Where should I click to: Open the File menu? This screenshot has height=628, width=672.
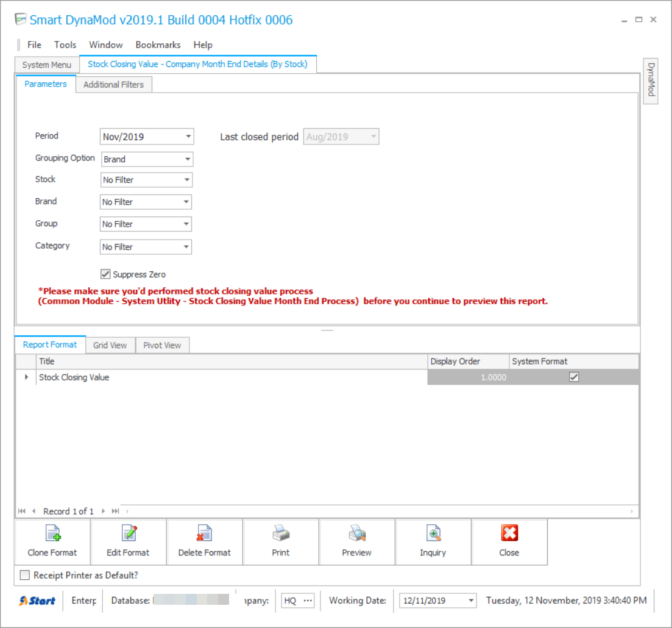[x=34, y=45]
